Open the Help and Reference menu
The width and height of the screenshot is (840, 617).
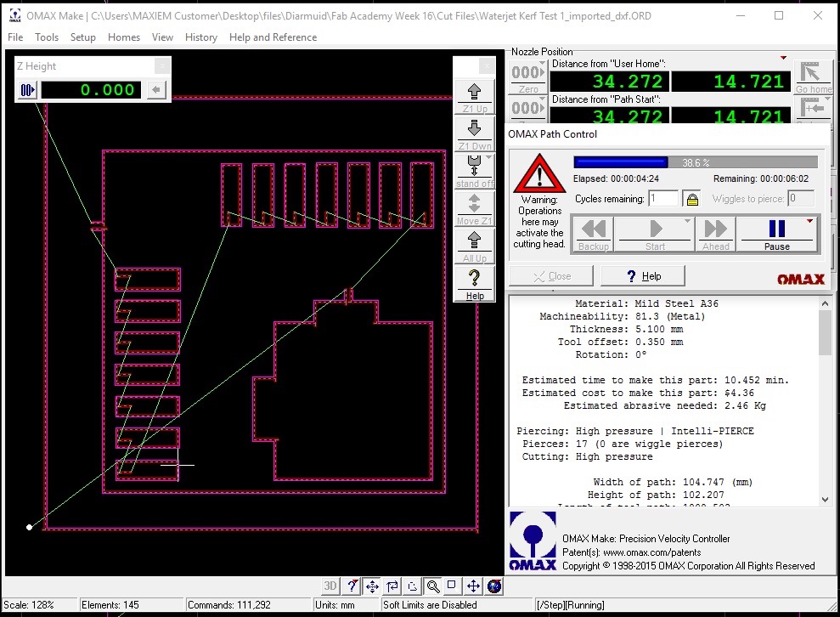[x=273, y=37]
